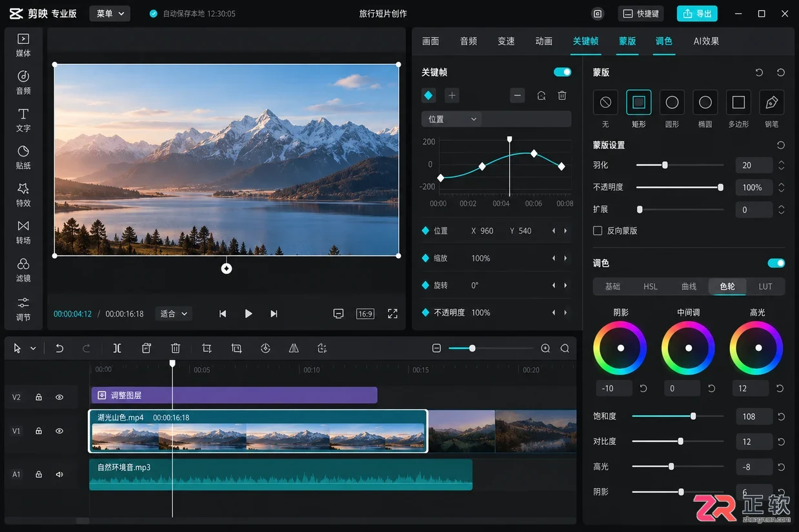799x532 pixels.
Task: Click the split clip tool in timeline toolbar
Action: [117, 348]
